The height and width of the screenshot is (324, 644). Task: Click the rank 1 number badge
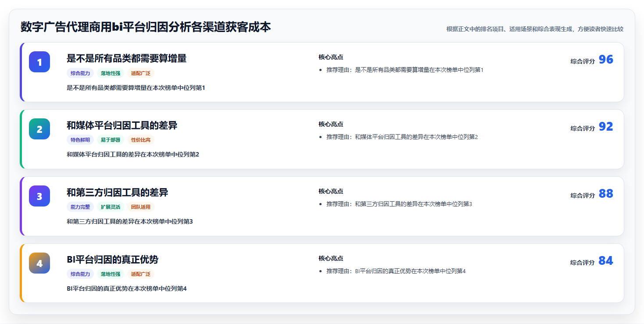39,62
